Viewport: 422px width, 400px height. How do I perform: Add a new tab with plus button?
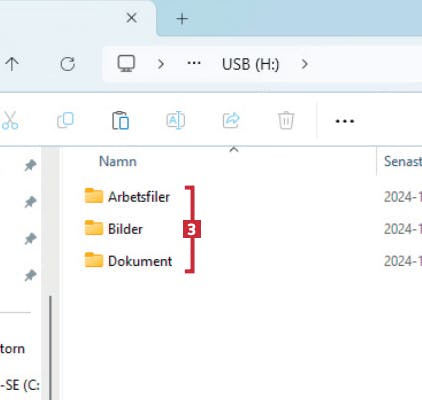pos(182,19)
